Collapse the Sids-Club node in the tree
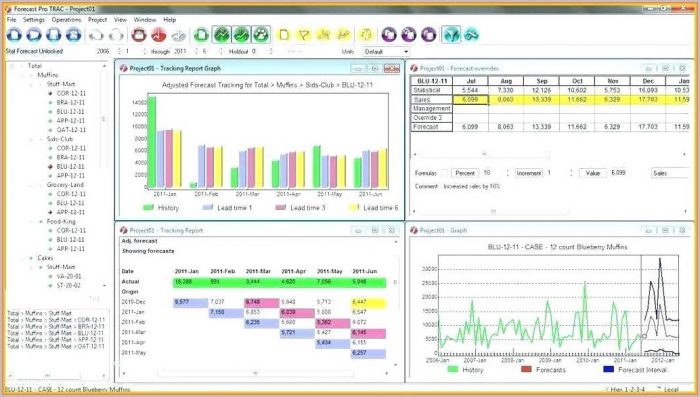 (x=31, y=139)
